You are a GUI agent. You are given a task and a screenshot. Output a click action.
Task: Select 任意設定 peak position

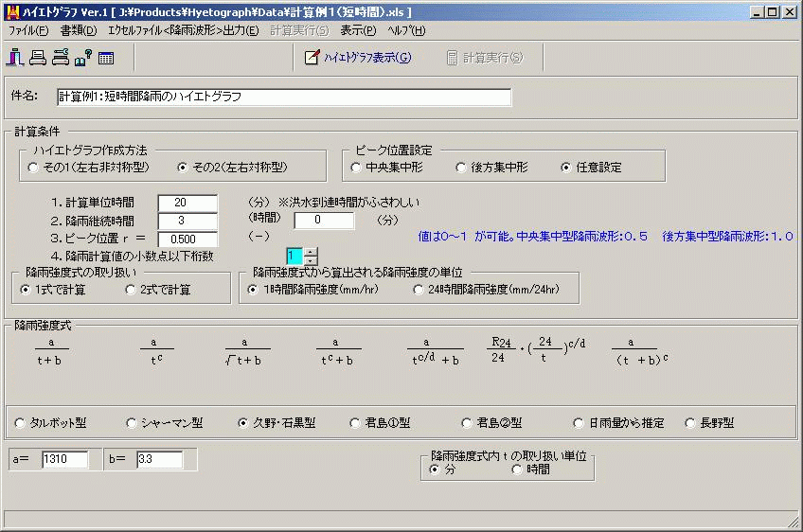592,168
